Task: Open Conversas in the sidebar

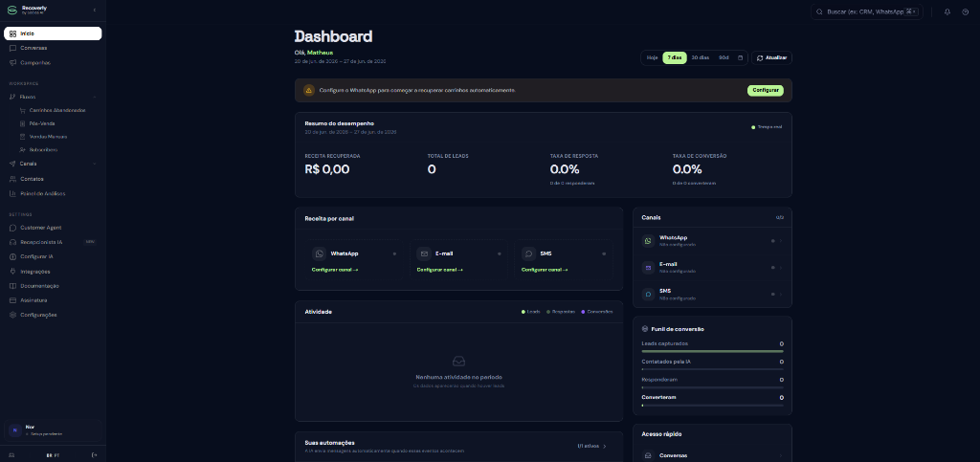Action: [53, 48]
